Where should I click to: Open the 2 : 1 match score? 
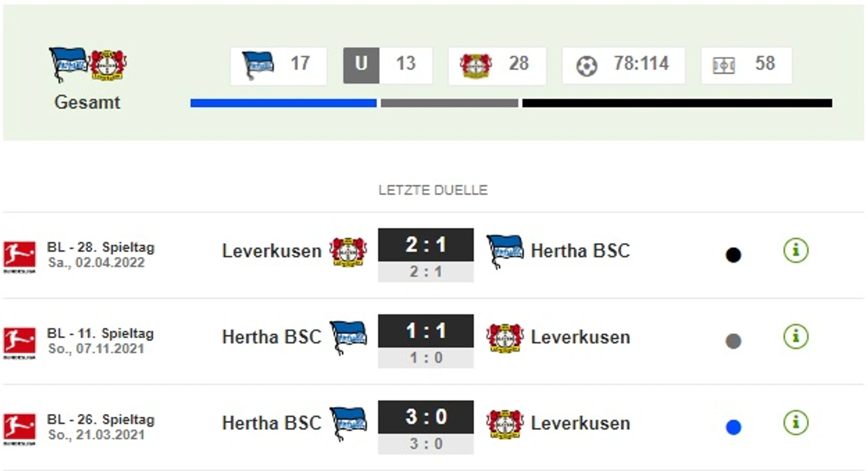(426, 244)
